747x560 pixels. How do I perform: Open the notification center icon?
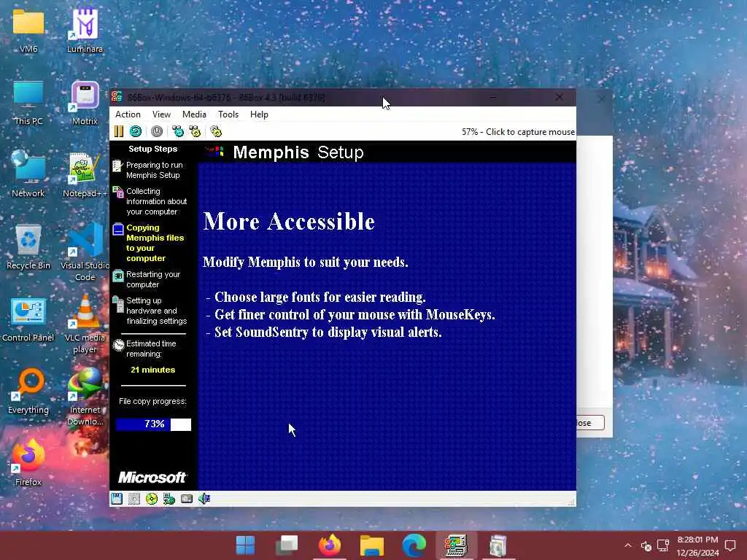click(x=730, y=545)
